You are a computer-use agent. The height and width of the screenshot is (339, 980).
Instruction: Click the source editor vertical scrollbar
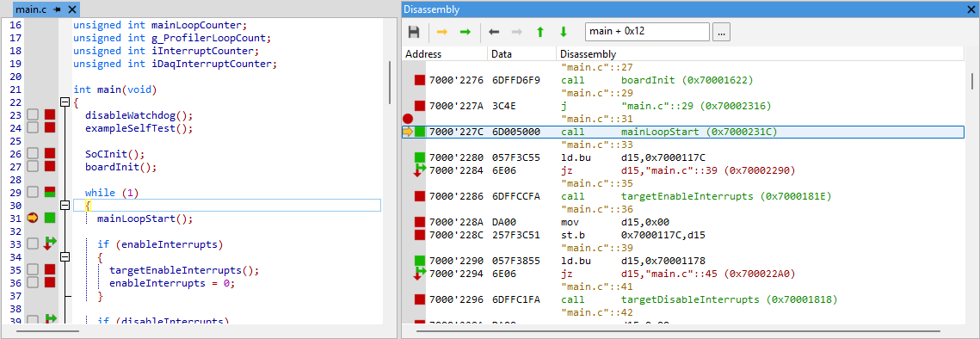[x=390, y=82]
